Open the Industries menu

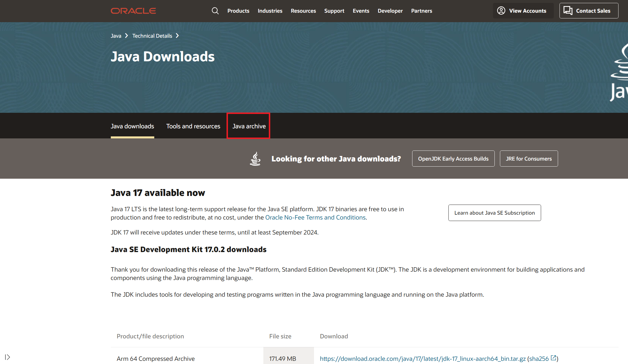tap(270, 11)
